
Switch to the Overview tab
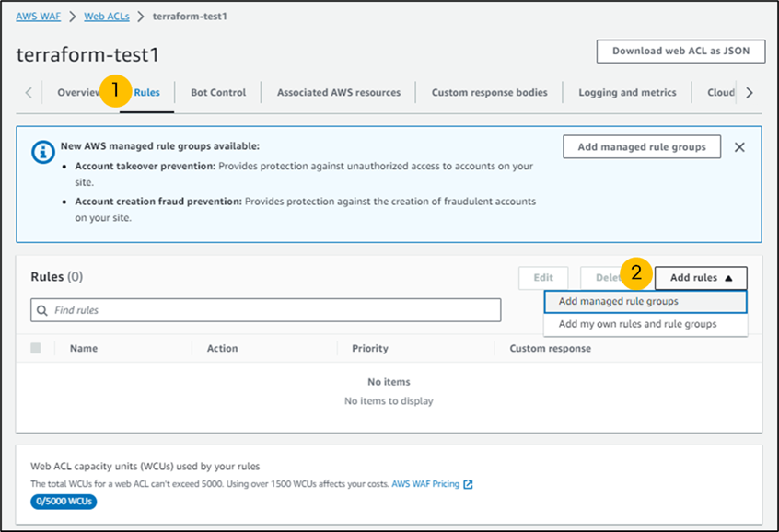pyautogui.click(x=79, y=92)
